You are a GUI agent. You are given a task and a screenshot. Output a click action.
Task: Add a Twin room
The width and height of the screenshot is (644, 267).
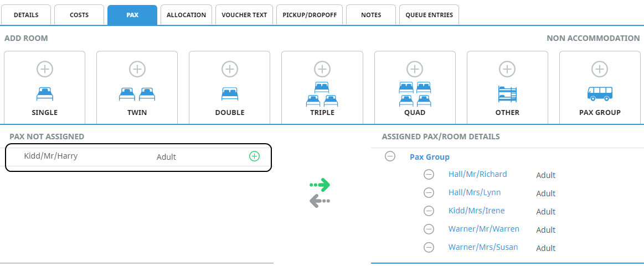[x=137, y=69]
